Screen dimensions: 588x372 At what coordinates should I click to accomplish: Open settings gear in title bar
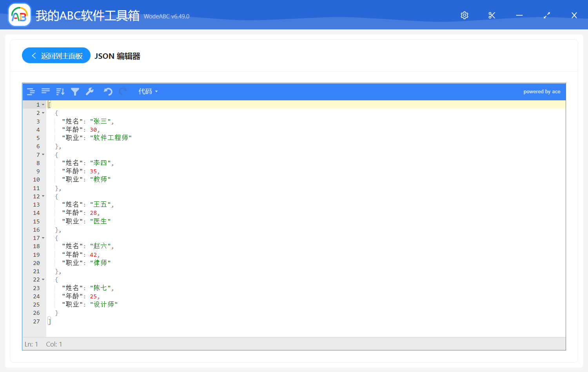pyautogui.click(x=465, y=15)
